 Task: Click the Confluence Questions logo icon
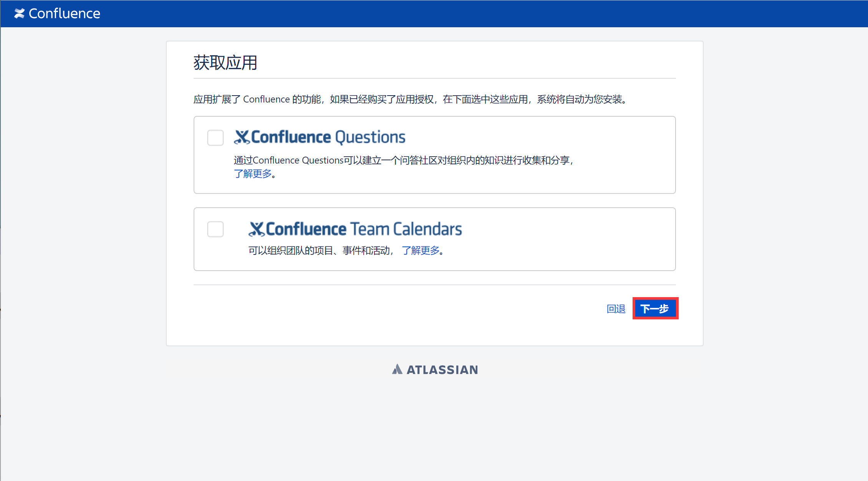tap(242, 137)
